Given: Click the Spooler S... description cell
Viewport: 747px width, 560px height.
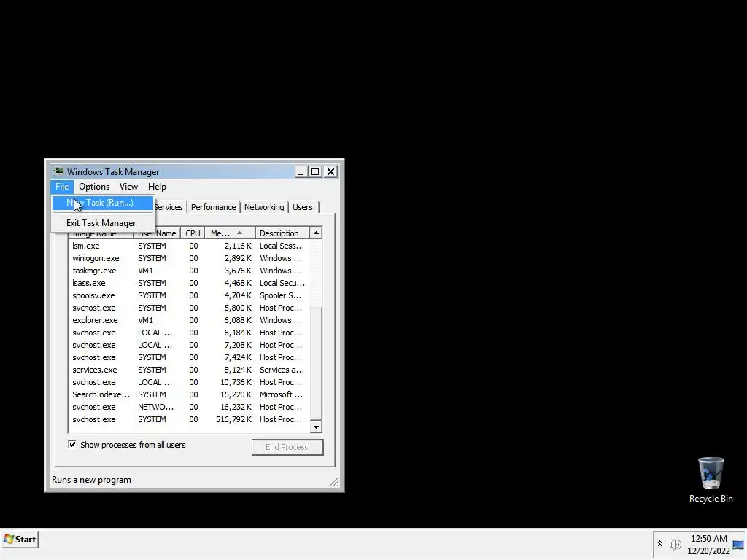Looking at the screenshot, I should (280, 295).
